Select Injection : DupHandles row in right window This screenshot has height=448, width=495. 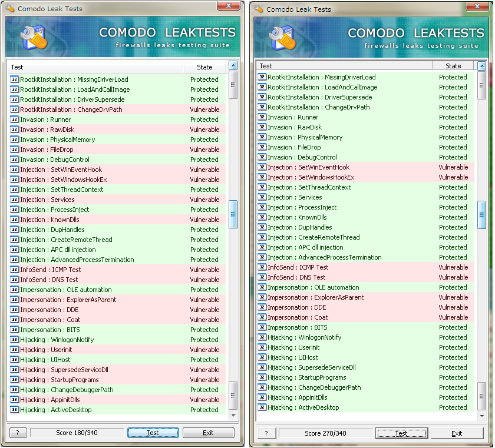coord(365,227)
